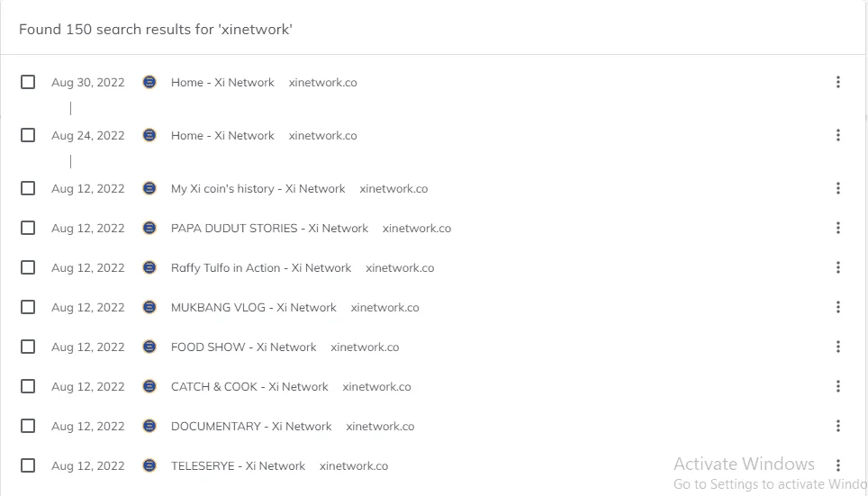This screenshot has width=868, height=496.
Task: Open more actions for My Xi coin's history
Action: coord(838,188)
